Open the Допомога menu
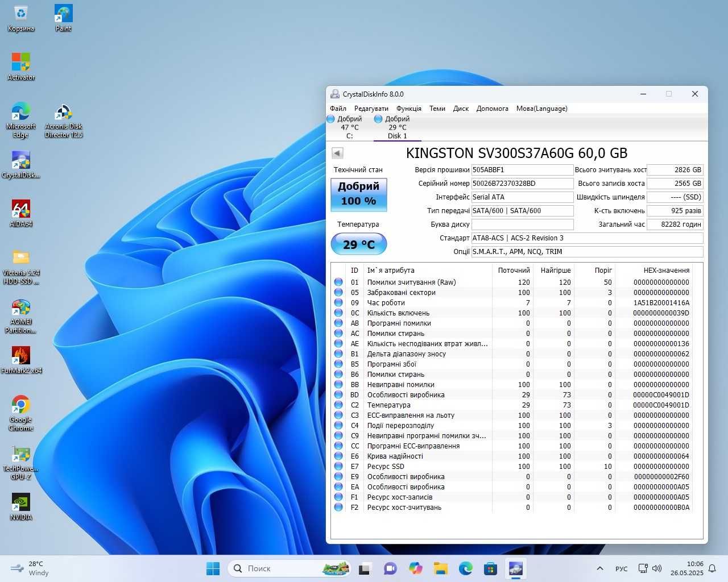This screenshot has height=582, width=728. [x=493, y=109]
